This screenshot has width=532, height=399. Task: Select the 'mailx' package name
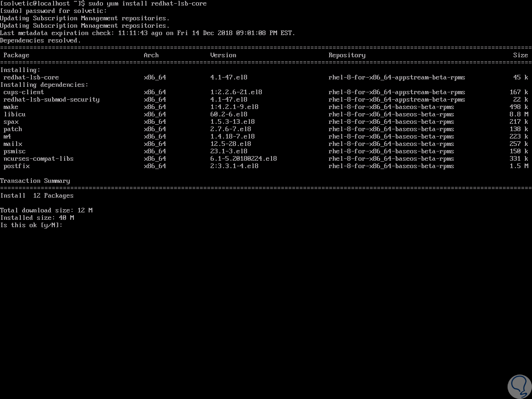13,144
